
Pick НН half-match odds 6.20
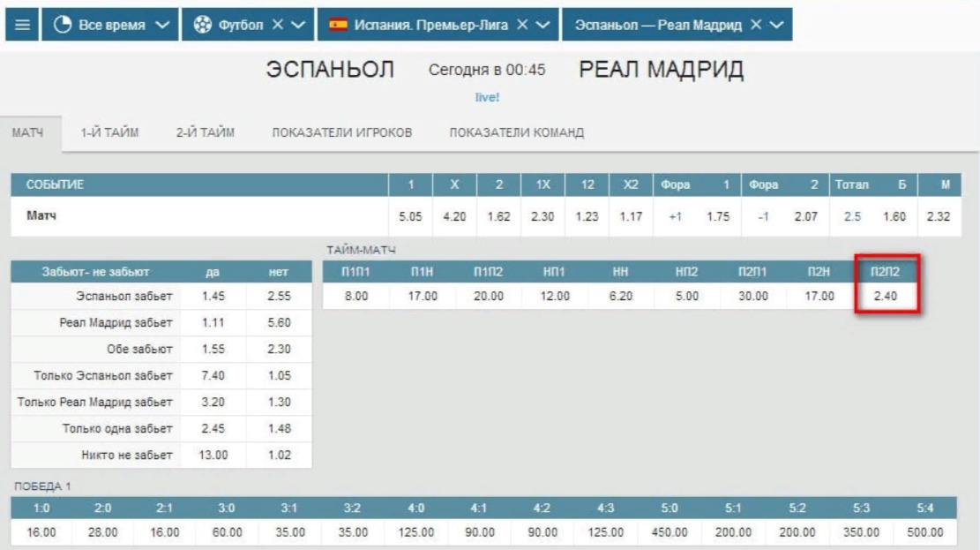[621, 296]
